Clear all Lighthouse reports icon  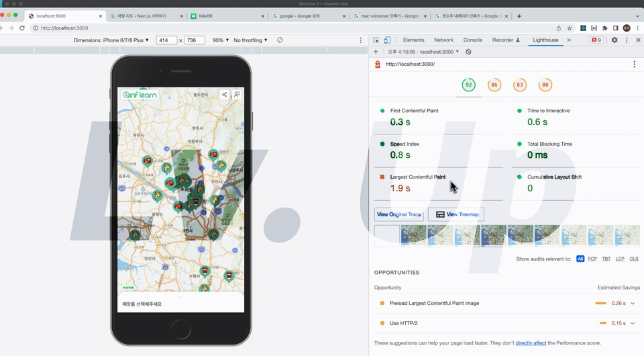[468, 52]
